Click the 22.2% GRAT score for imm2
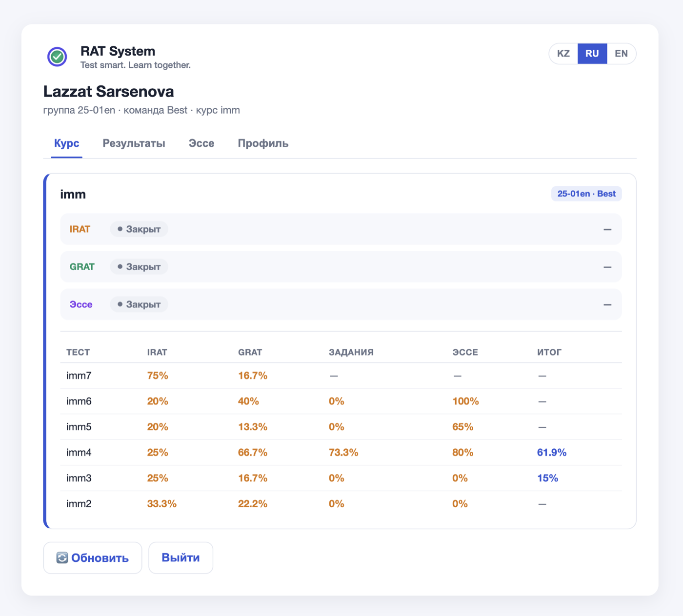 click(x=253, y=504)
